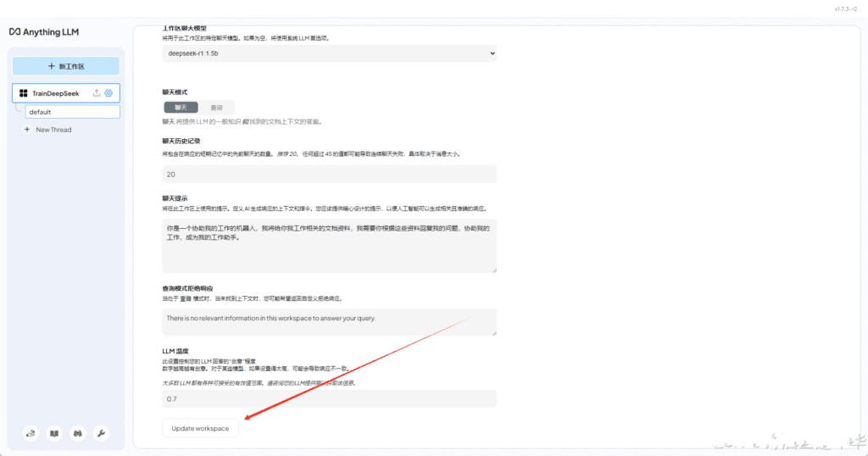The height and width of the screenshot is (456, 868).
Task: Open the wrench settings icon
Action: pos(101,433)
